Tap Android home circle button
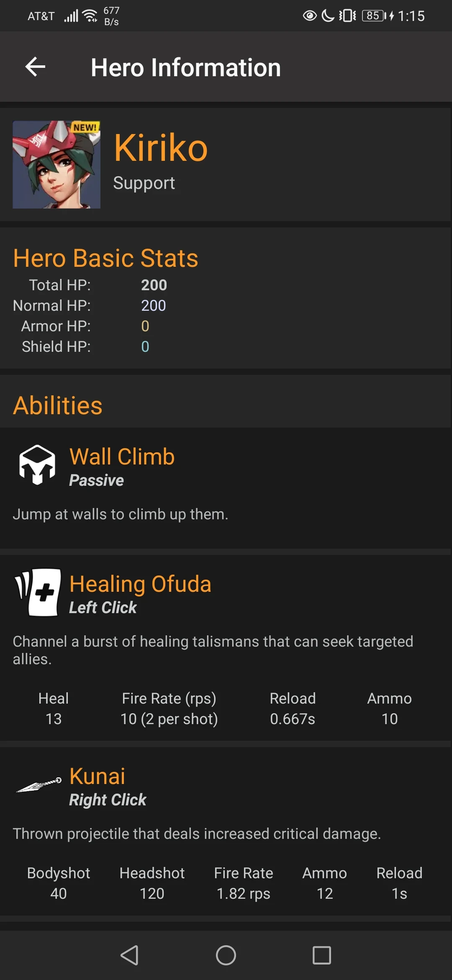The image size is (452, 980). tap(226, 955)
